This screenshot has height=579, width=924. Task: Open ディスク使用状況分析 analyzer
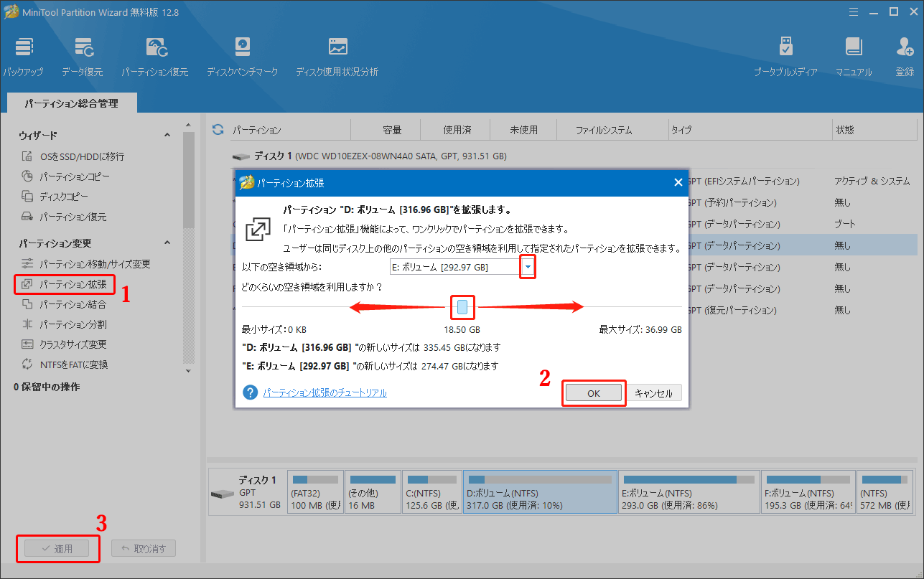tap(337, 56)
